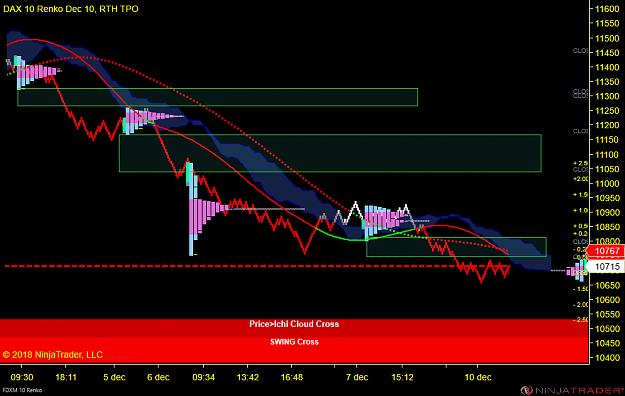The width and height of the screenshot is (625, 396).
Task: Click the 10400 price axis label
Action: 607,358
